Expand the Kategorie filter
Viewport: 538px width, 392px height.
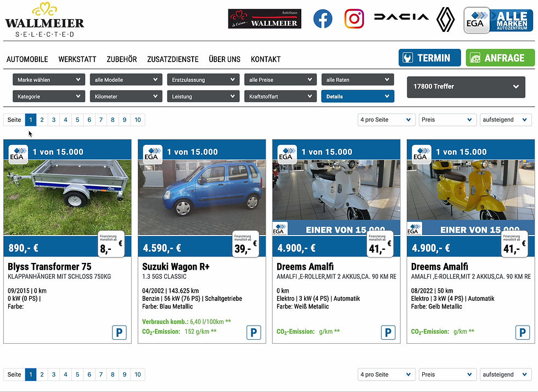point(49,97)
